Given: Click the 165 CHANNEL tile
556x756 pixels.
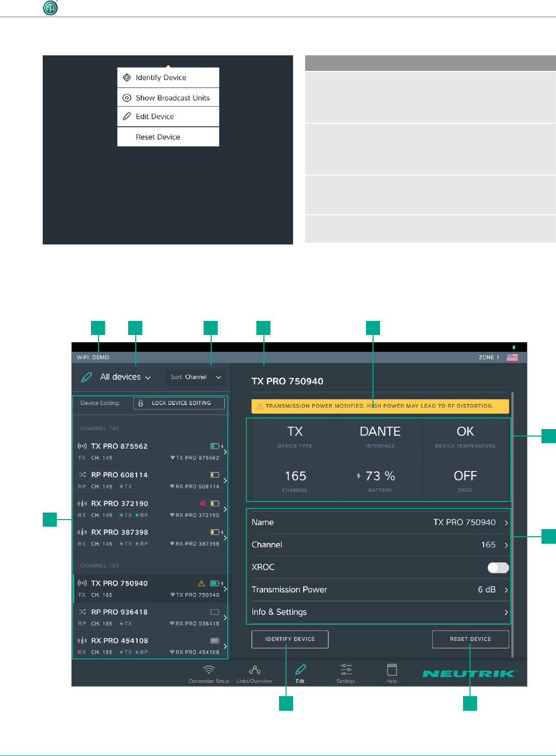Looking at the screenshot, I should (x=295, y=480).
